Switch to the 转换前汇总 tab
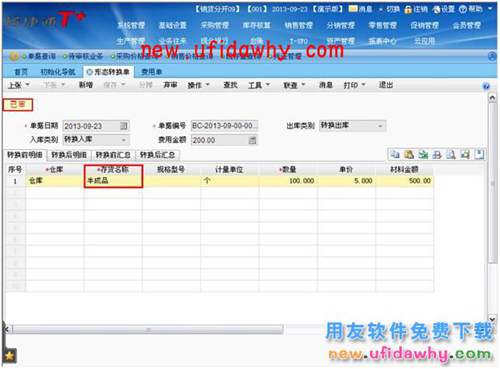The height and width of the screenshot is (369, 500). click(113, 155)
